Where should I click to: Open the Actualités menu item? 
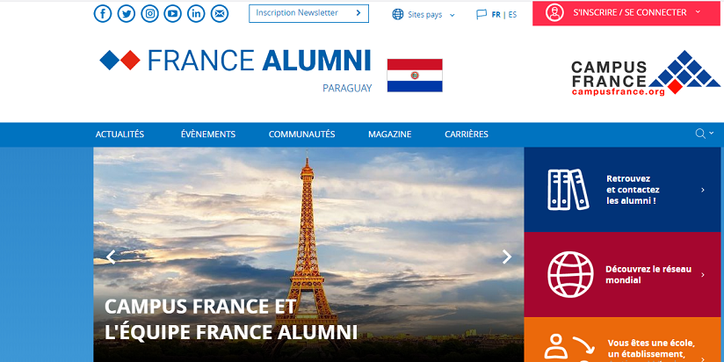click(120, 134)
